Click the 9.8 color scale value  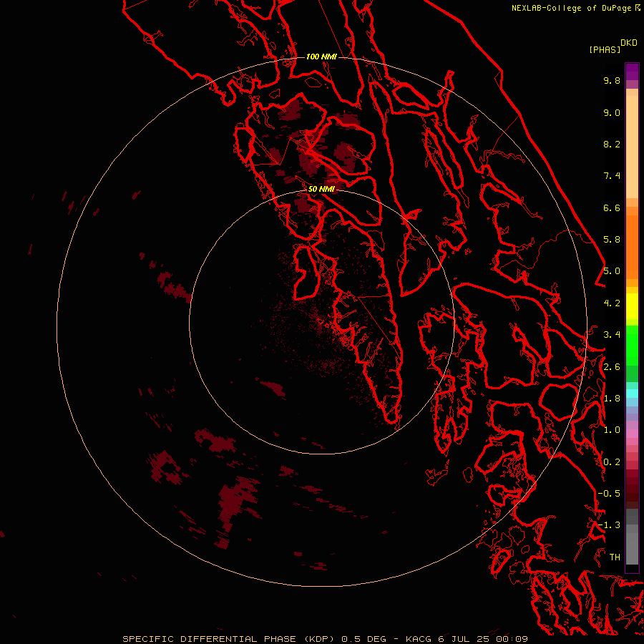point(612,80)
